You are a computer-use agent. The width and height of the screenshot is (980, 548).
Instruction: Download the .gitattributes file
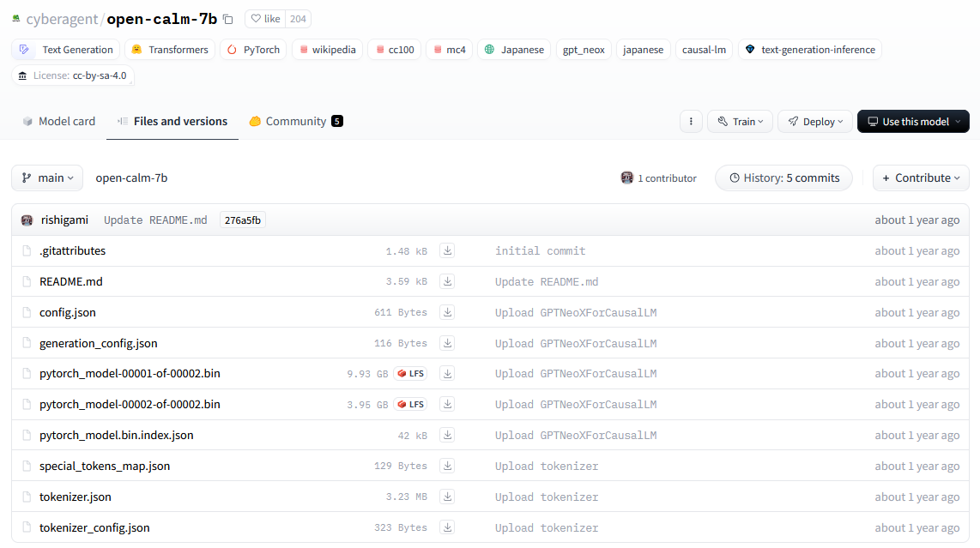pyautogui.click(x=447, y=250)
